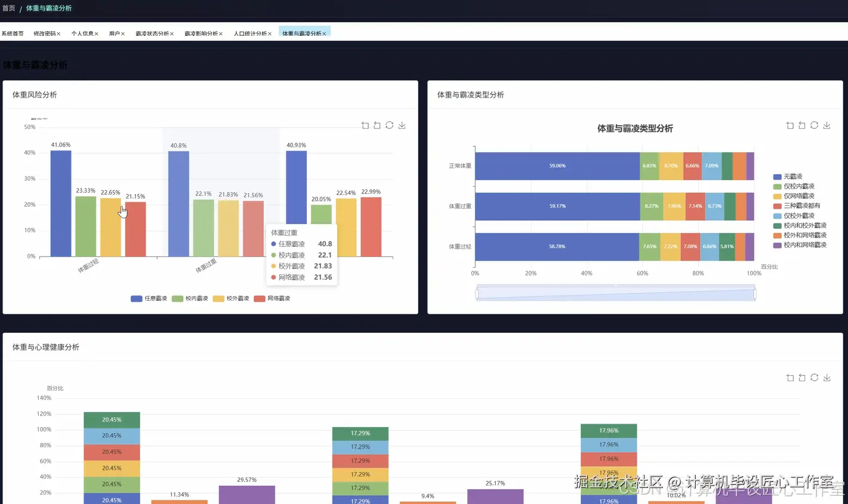
Task: Go to 首页 via breadcrumb
Action: pyautogui.click(x=8, y=8)
